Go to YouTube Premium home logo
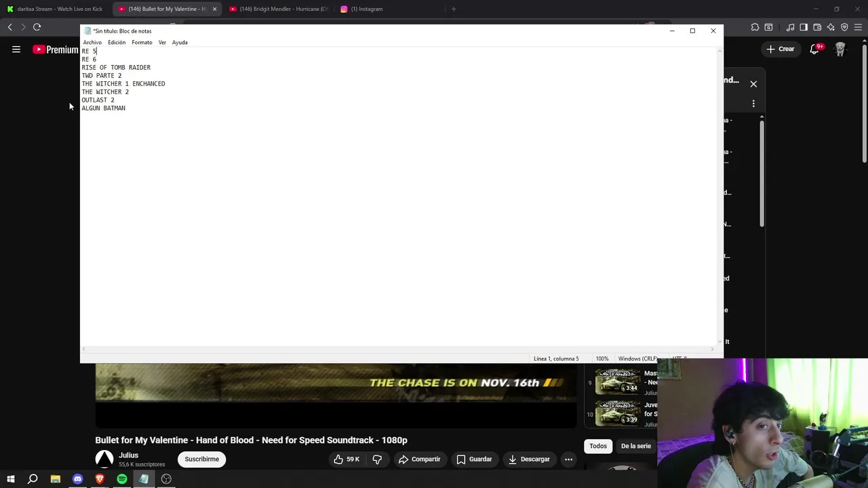 click(x=56, y=49)
